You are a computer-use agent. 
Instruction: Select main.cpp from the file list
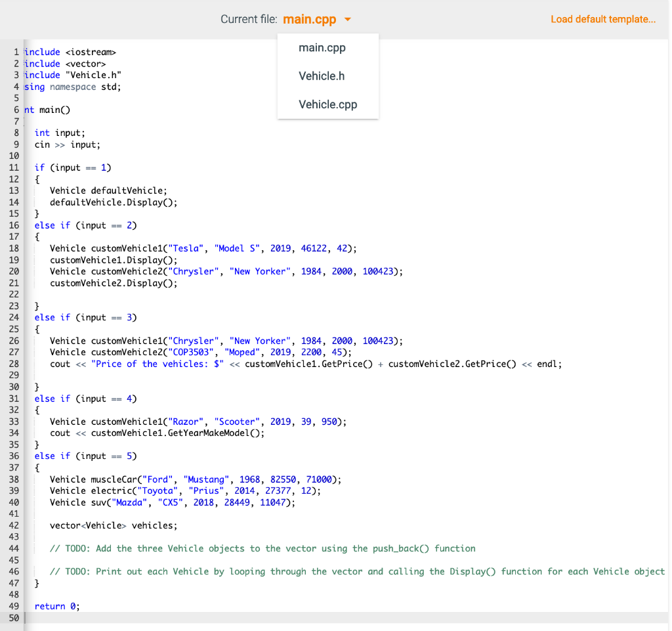(x=322, y=47)
